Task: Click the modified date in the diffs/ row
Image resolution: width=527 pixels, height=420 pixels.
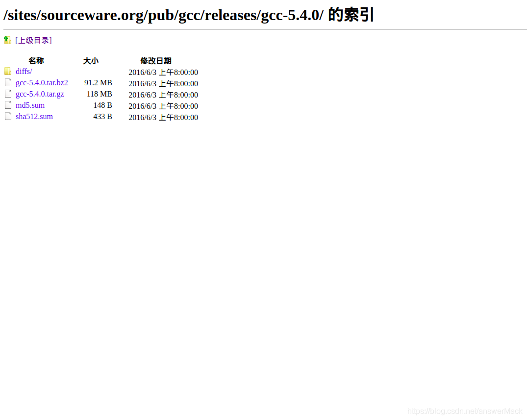Action: pos(163,72)
